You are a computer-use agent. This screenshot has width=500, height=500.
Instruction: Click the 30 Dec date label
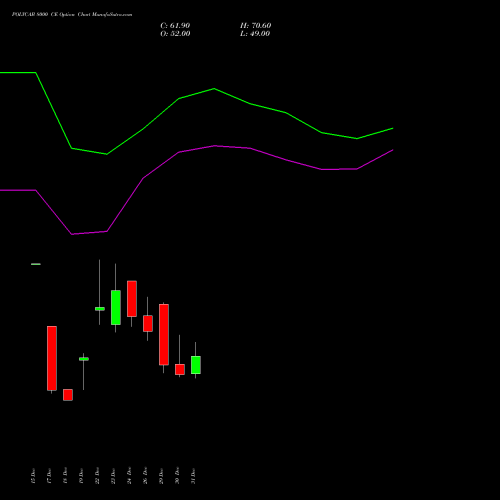pos(177,476)
